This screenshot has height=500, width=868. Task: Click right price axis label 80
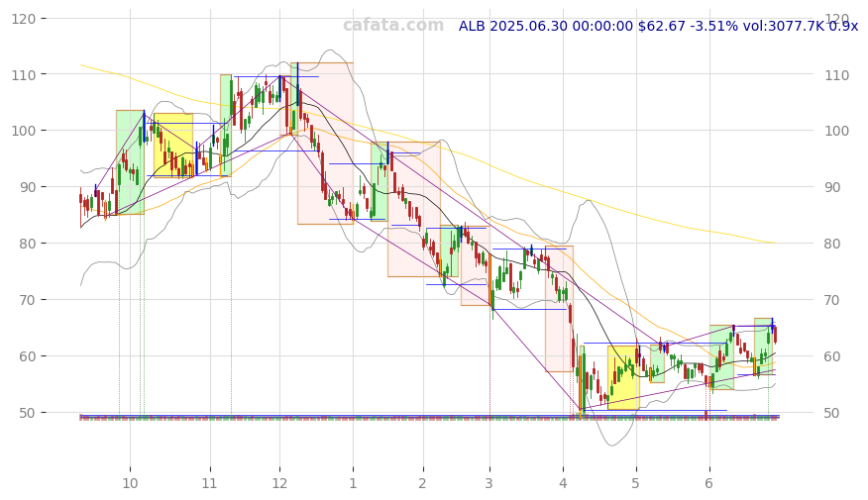click(833, 244)
